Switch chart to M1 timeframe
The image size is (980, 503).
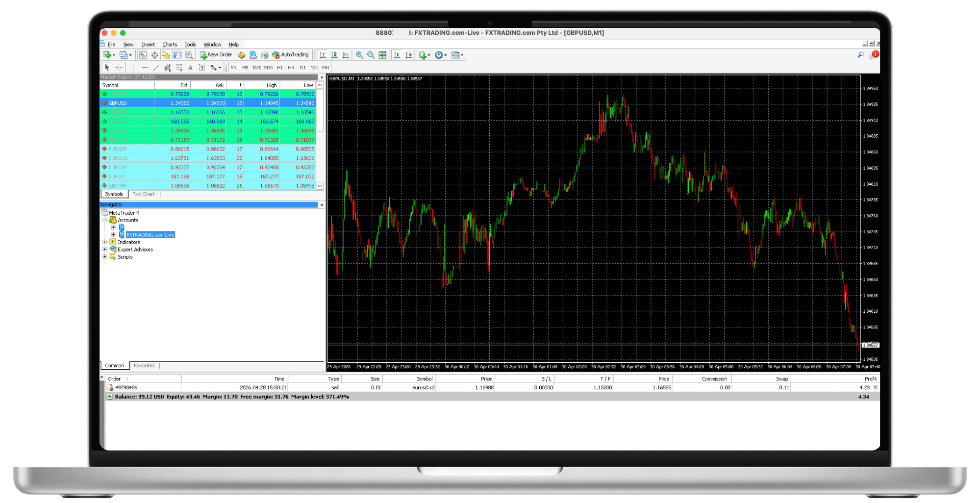click(234, 68)
